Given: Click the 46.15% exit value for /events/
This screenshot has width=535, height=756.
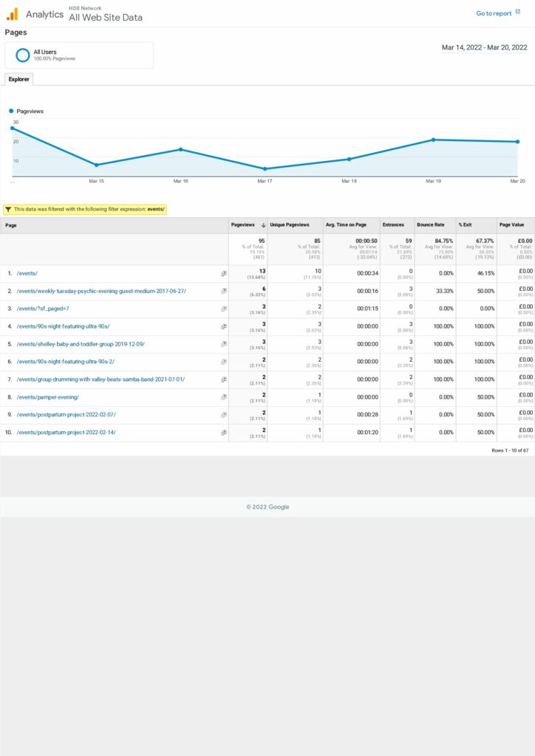Looking at the screenshot, I should [485, 273].
